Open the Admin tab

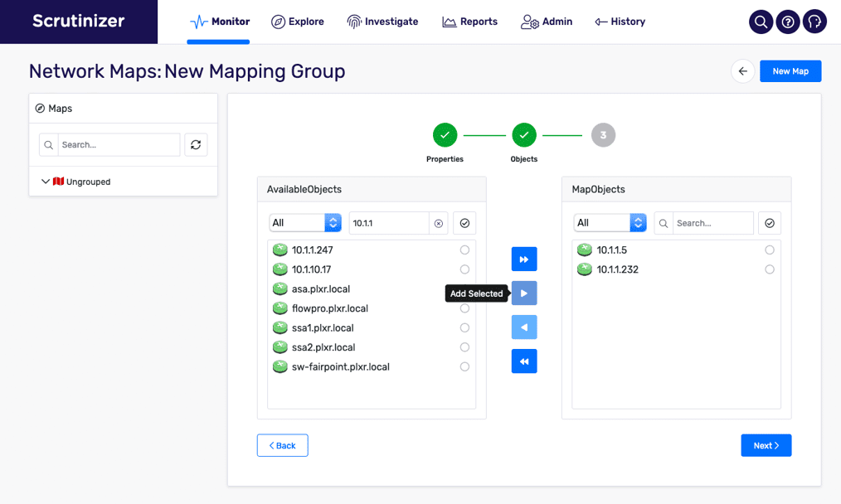click(x=547, y=22)
